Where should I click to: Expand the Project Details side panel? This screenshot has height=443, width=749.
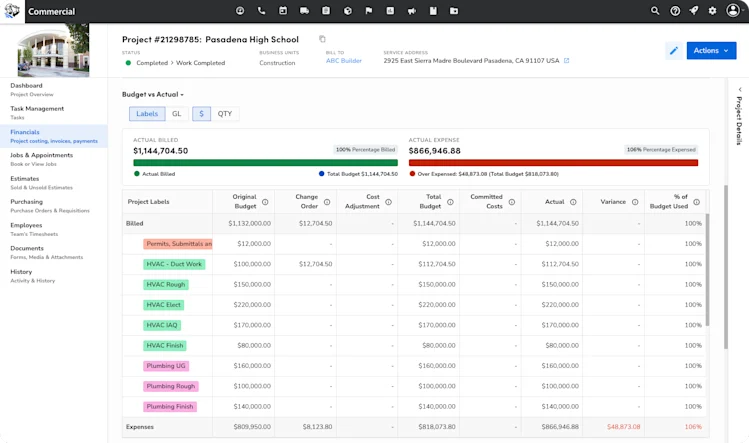tap(739, 117)
